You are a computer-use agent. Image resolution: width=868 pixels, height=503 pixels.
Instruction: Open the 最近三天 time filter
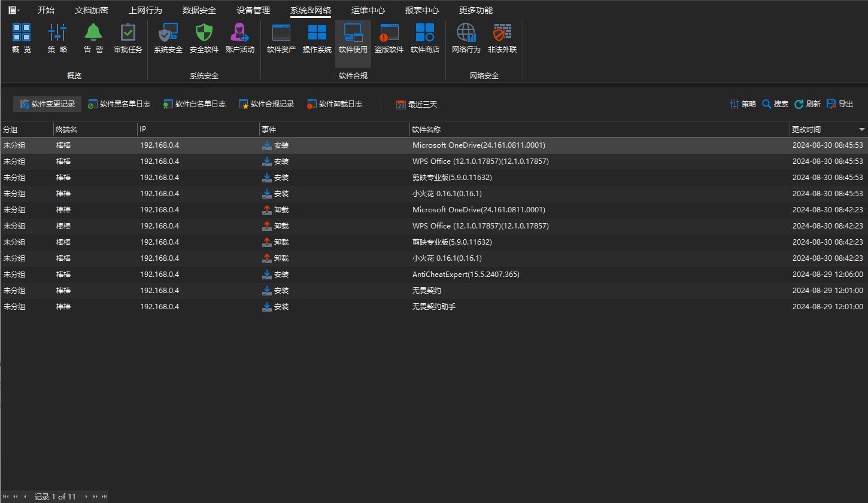tap(416, 103)
